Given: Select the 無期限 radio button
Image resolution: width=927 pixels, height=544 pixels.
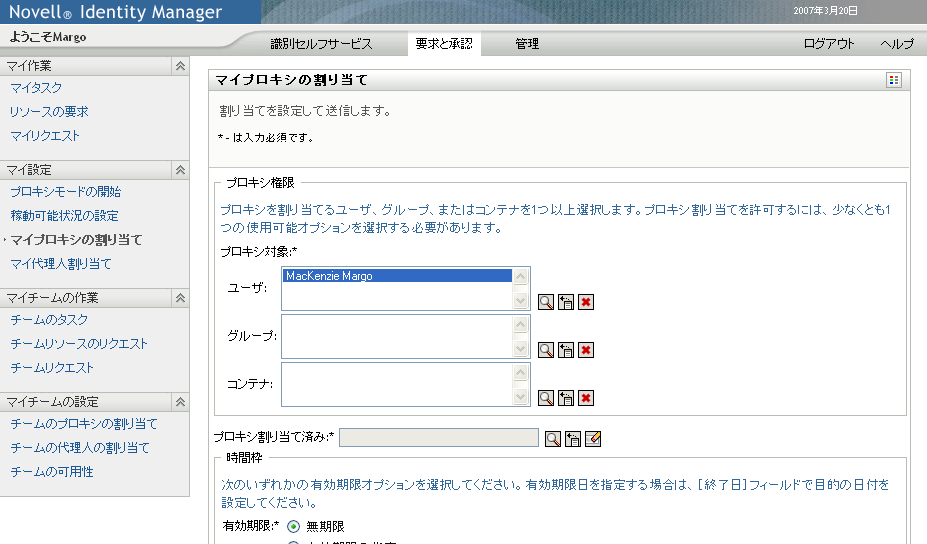Looking at the screenshot, I should coord(294,527).
